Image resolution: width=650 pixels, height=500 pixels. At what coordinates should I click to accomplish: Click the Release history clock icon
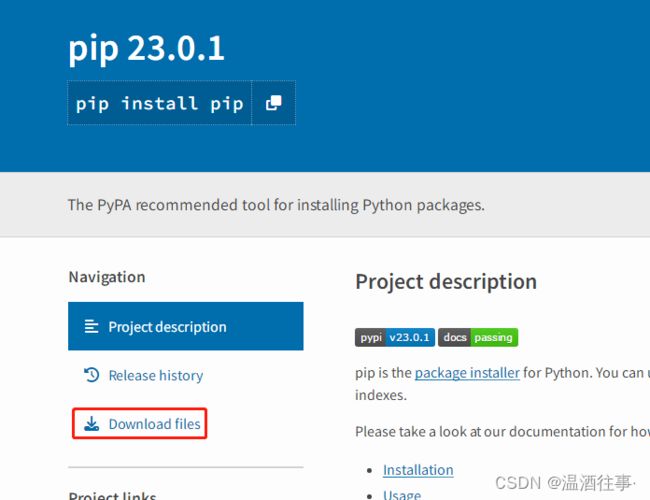point(91,375)
